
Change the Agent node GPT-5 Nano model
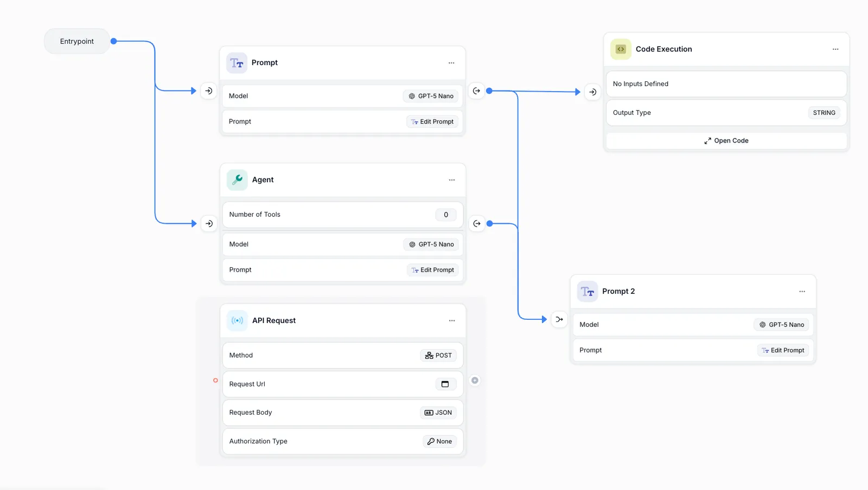431,244
